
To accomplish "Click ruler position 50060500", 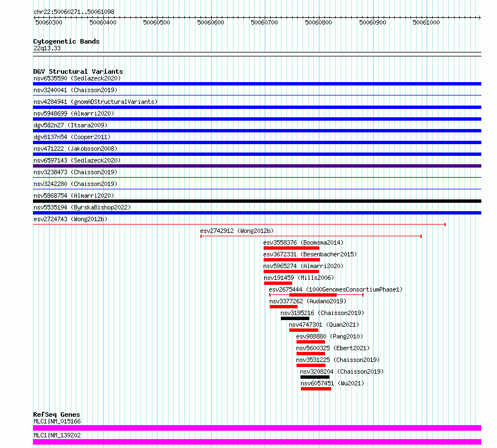I will (156, 22).
